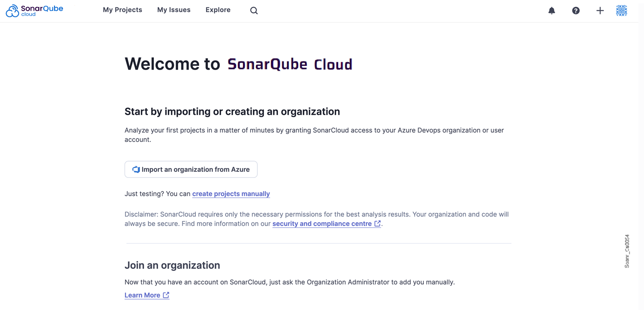Click the divider line between the two sections
This screenshot has height=310, width=644.
(319, 243)
